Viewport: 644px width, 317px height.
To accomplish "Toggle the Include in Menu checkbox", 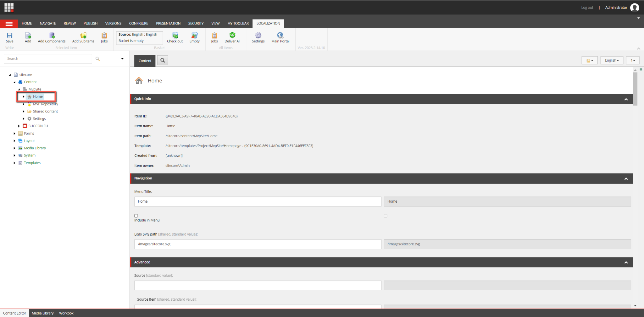I will point(136,216).
